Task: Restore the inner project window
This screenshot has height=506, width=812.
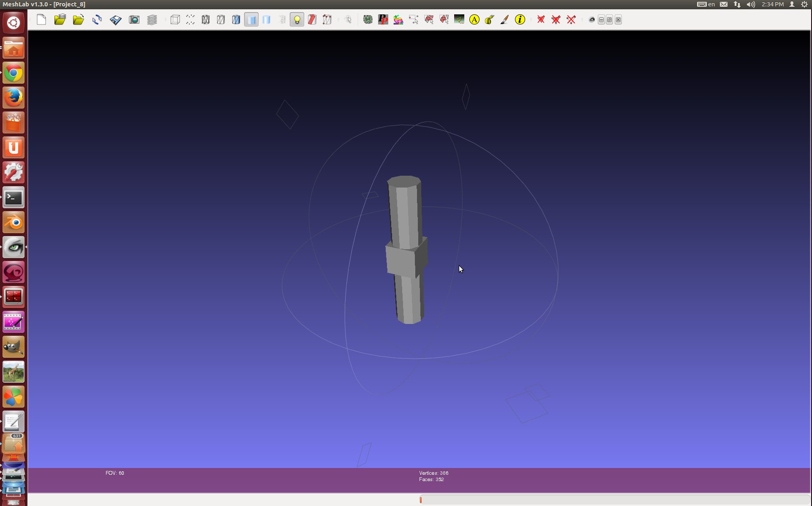Action: coord(610,19)
